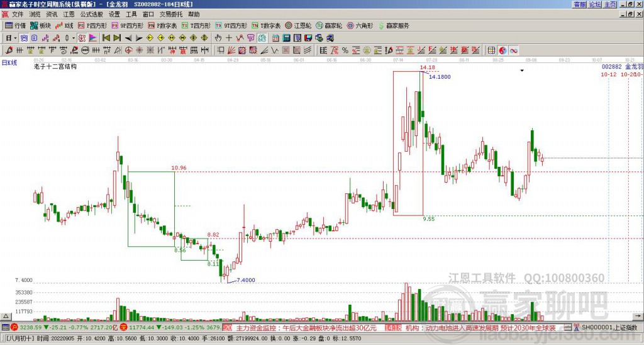Click the colored grid table icon
The image size is (644, 345).
point(492,50)
